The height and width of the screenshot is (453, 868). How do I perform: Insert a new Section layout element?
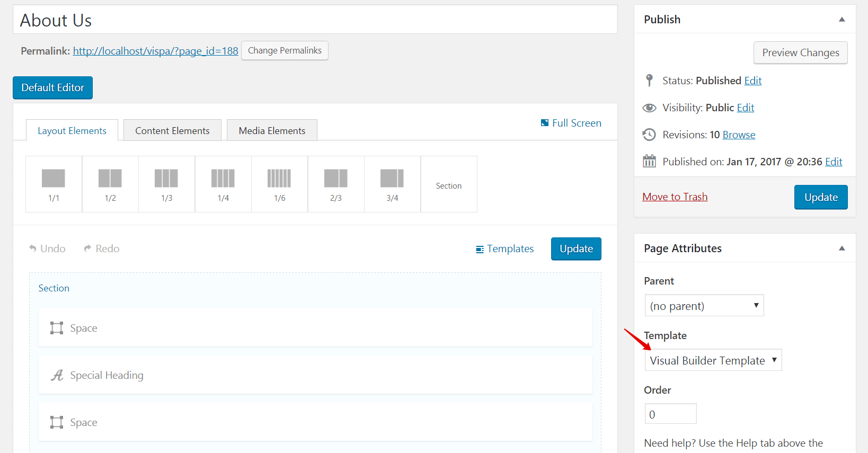449,185
